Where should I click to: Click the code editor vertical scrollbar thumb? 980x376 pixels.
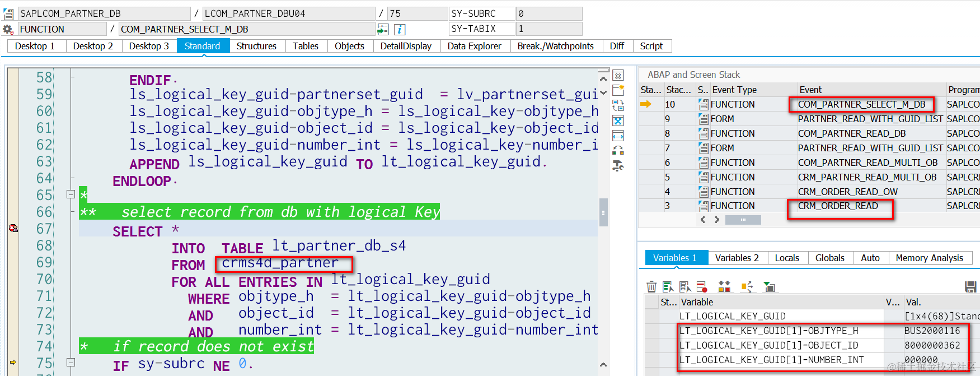click(x=603, y=212)
